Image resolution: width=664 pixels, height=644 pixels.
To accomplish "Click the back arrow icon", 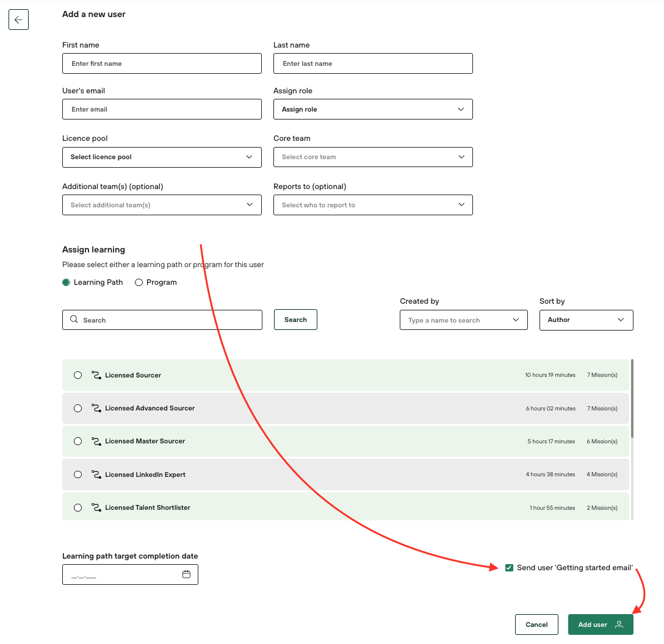I will [x=18, y=20].
